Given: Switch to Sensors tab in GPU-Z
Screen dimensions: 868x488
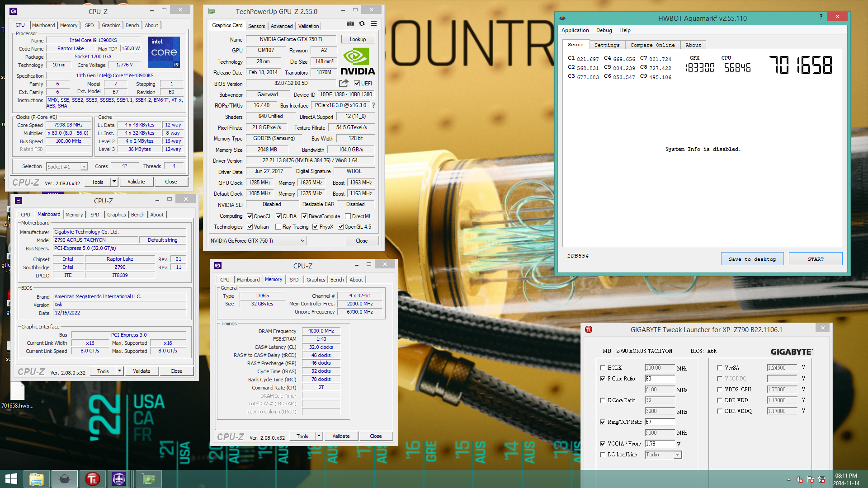Looking at the screenshot, I should (256, 26).
